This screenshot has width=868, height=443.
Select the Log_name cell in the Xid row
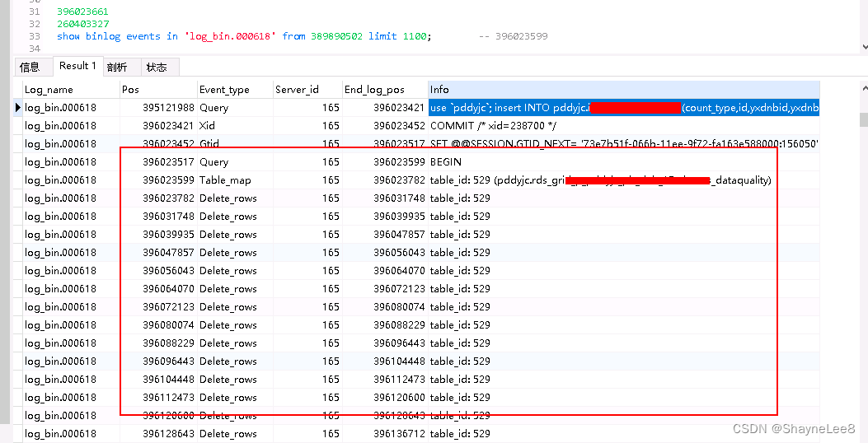click(x=71, y=125)
